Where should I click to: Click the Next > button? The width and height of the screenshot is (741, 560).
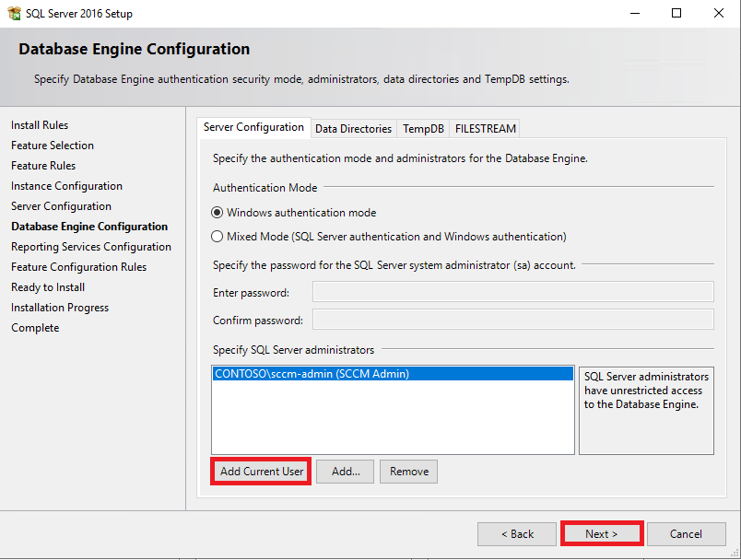click(x=602, y=533)
